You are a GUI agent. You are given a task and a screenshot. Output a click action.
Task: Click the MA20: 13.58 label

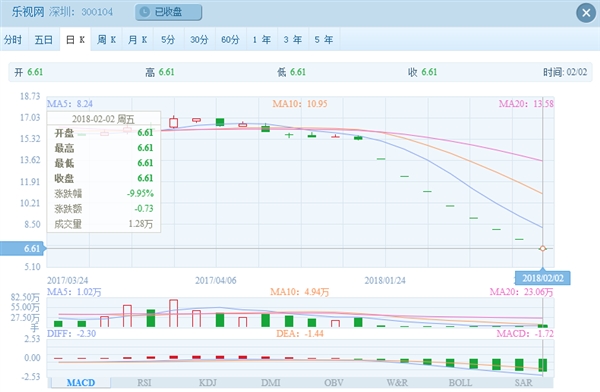click(526, 104)
